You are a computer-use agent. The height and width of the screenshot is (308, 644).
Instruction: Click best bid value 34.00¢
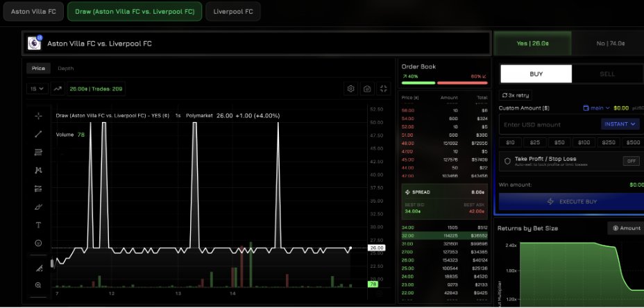coord(412,212)
